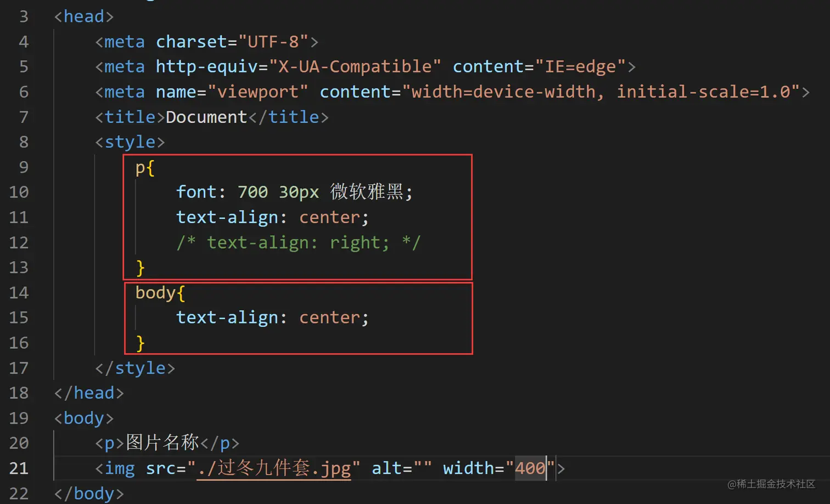830x504 pixels.
Task: Click the img tag name
Action: coord(120,468)
